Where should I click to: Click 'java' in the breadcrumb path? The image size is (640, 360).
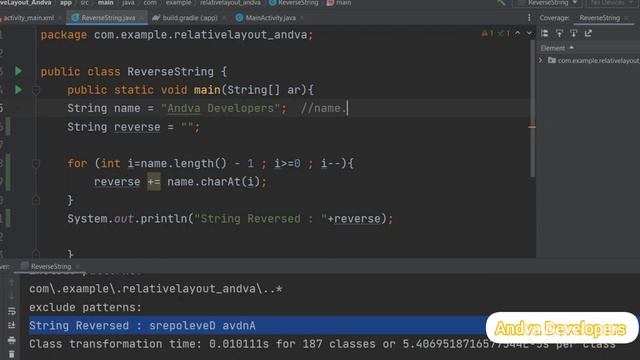click(128, 3)
